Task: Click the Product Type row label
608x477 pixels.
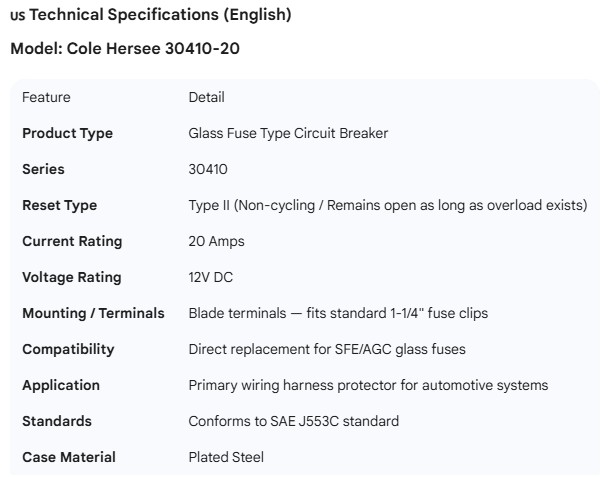Action: click(x=67, y=133)
